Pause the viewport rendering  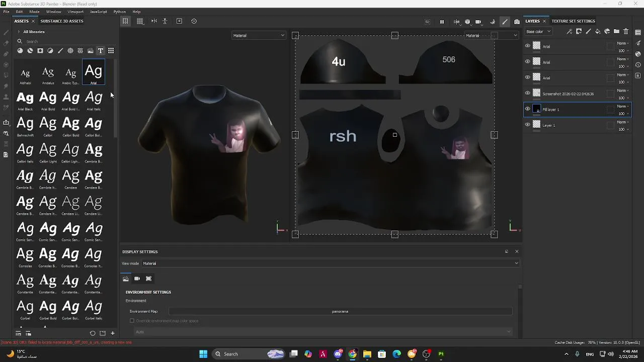[x=442, y=22]
